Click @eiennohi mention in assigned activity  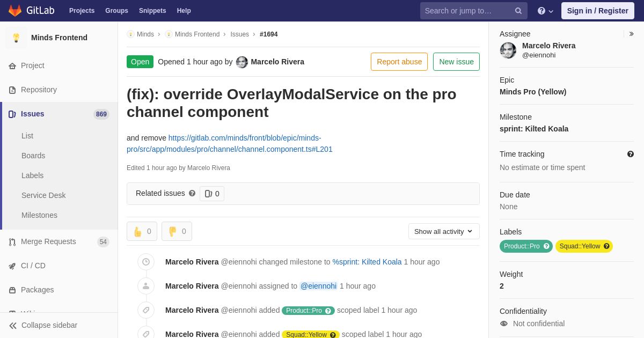click(318, 286)
